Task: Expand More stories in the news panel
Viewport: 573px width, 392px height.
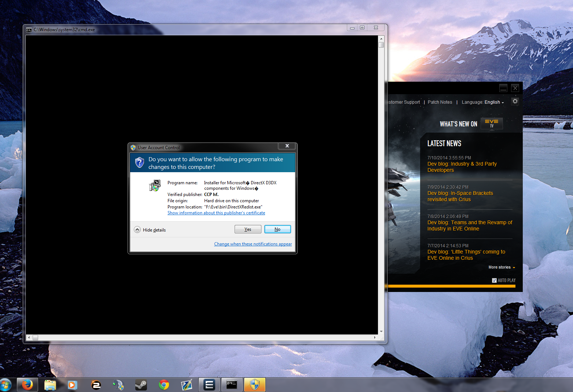Action: click(502, 267)
